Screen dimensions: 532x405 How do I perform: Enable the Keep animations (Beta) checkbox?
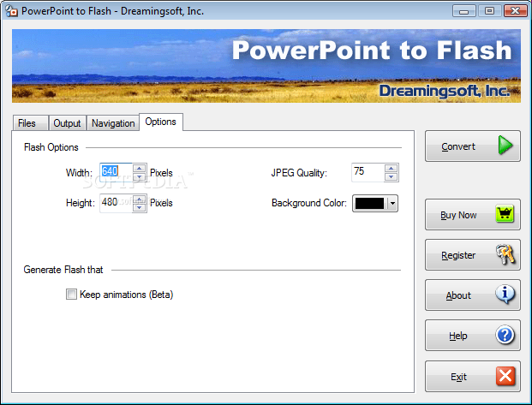click(71, 294)
